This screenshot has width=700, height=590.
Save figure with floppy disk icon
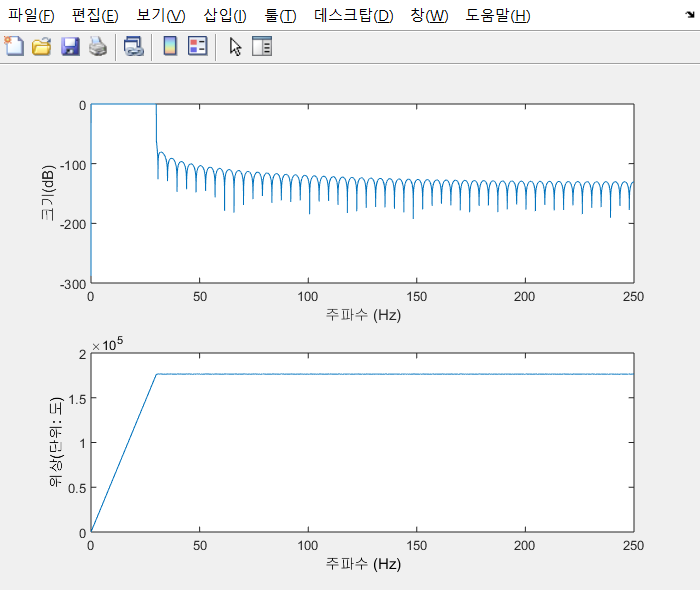point(70,46)
